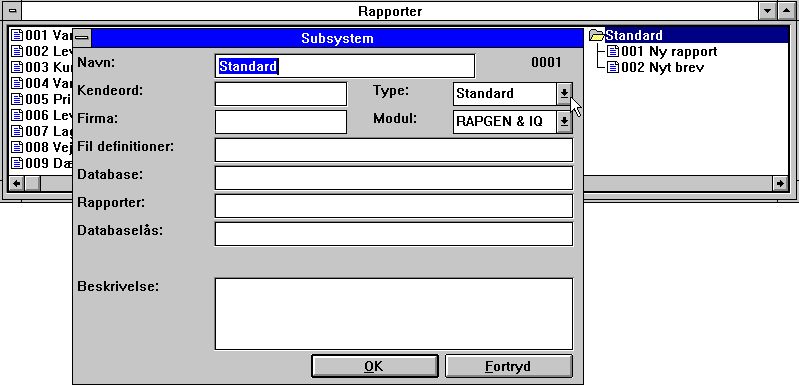Click the document icon of 002 Nyt brev
799x387 pixels.
pos(613,67)
